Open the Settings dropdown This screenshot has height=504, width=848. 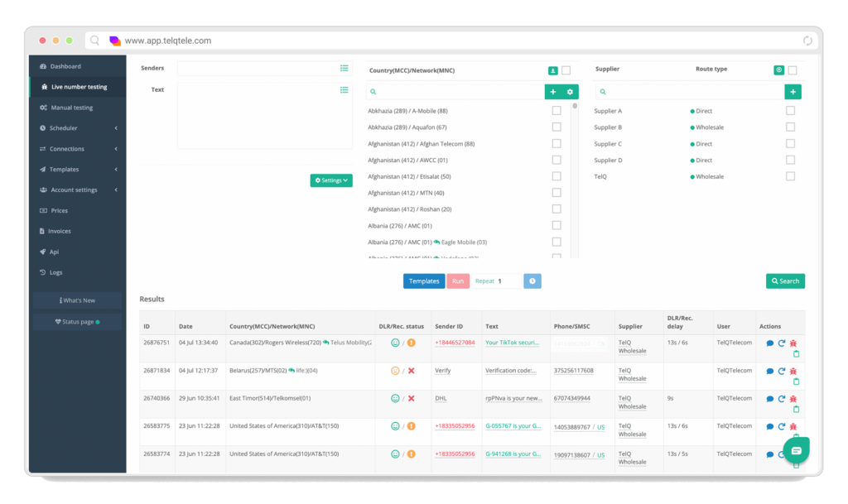click(331, 180)
